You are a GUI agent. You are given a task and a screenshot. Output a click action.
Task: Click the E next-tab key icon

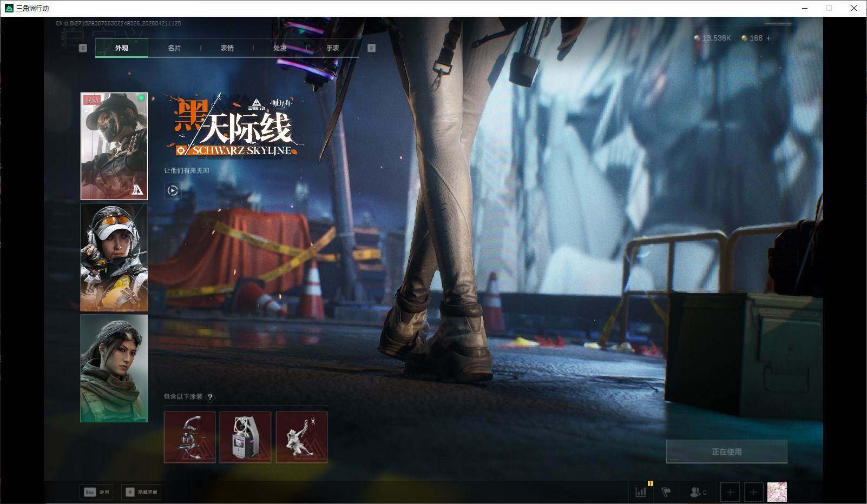pos(371,48)
